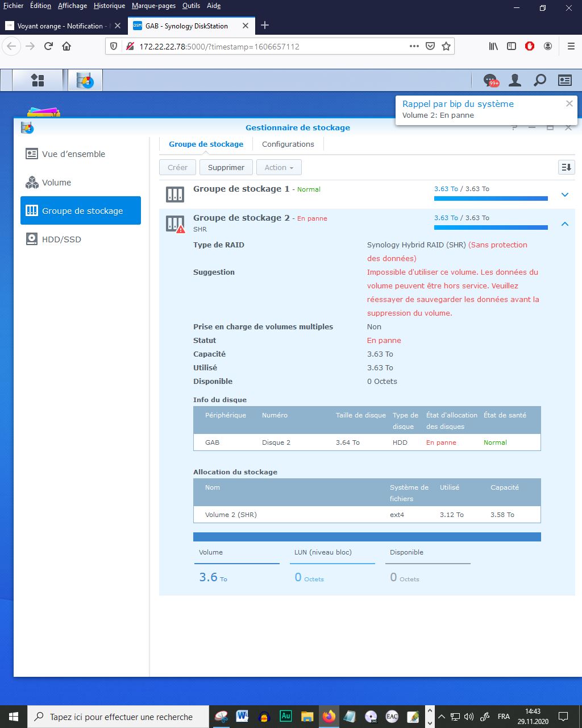
Task: Open the DSM main menu grid icon
Action: (38, 80)
